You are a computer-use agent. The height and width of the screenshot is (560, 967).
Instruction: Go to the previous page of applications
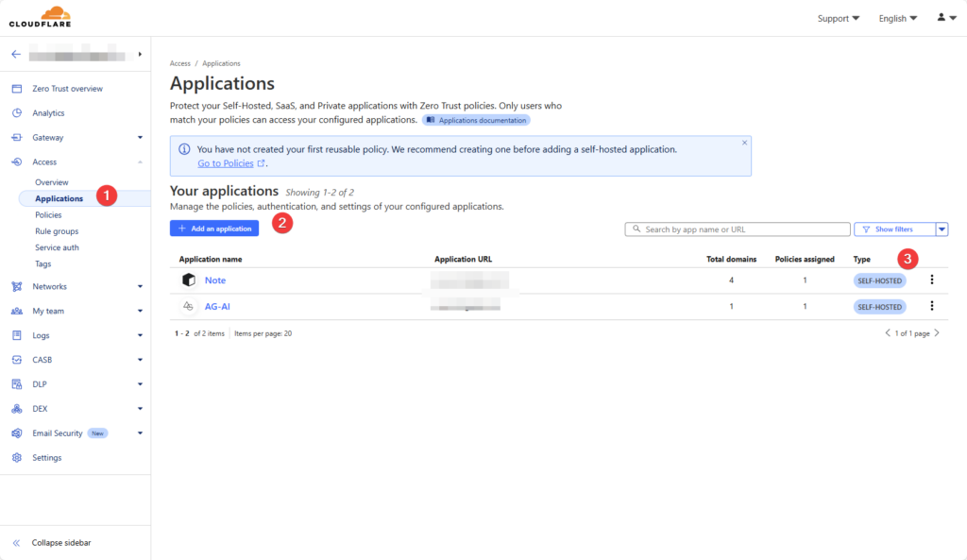888,333
